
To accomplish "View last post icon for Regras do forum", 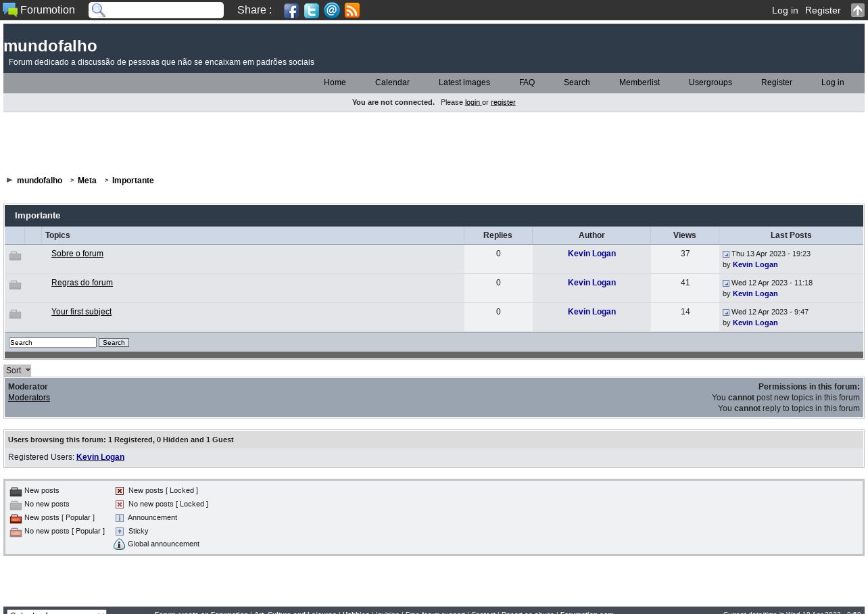I will 726,283.
